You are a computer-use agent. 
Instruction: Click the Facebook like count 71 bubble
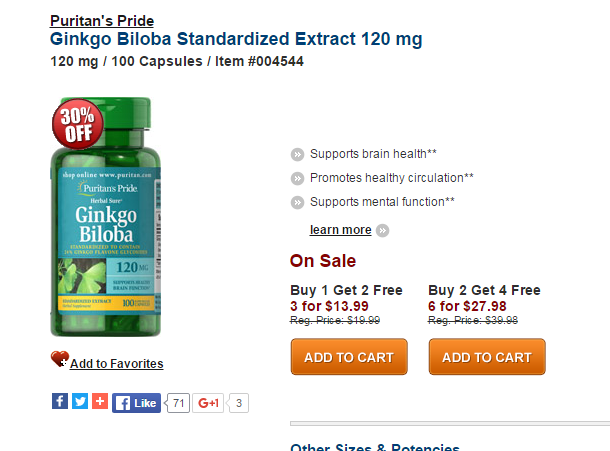(x=178, y=403)
